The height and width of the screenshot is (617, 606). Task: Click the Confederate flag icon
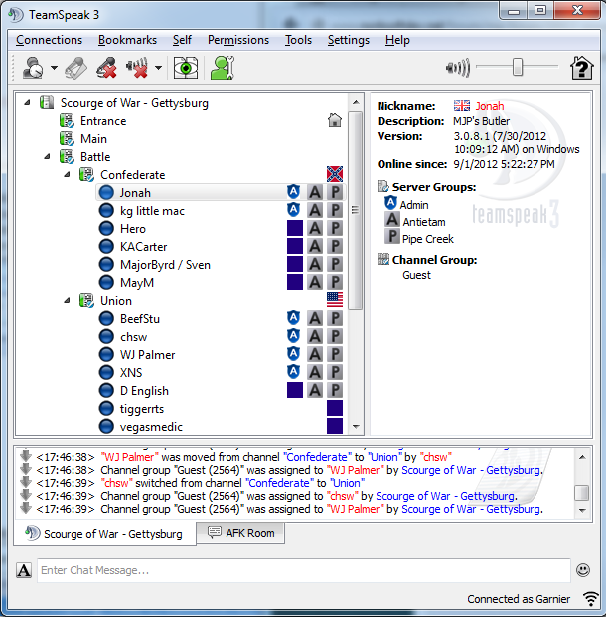click(335, 174)
